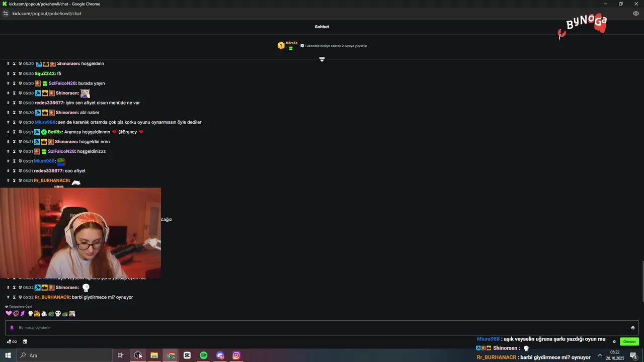Viewport: 644px width, 362px height.
Task: Click '1 abonelik hediye ederek 2. sıraya yükselin' text
Action: [336, 46]
